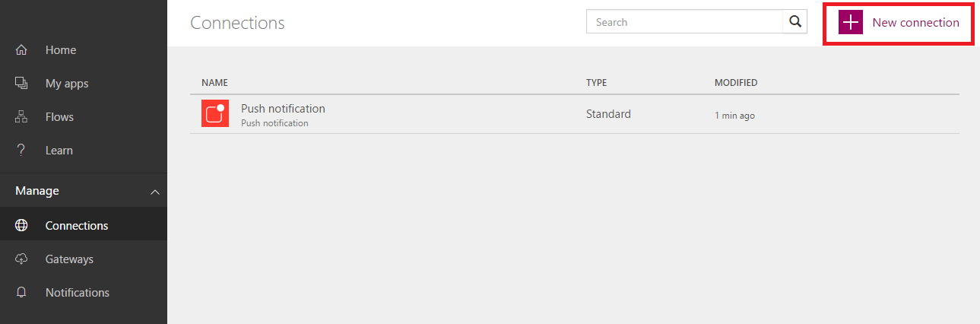The image size is (980, 324).
Task: Click the Push notification connector icon
Action: click(x=215, y=113)
